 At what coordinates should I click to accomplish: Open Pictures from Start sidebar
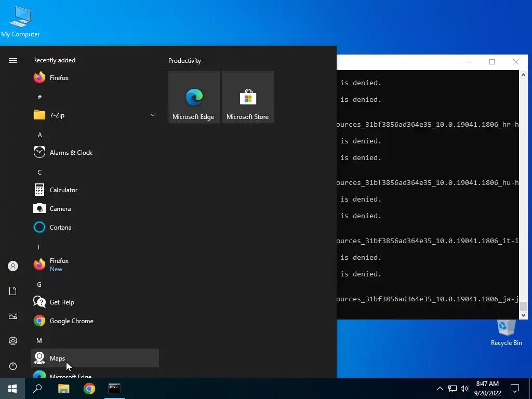click(x=13, y=316)
